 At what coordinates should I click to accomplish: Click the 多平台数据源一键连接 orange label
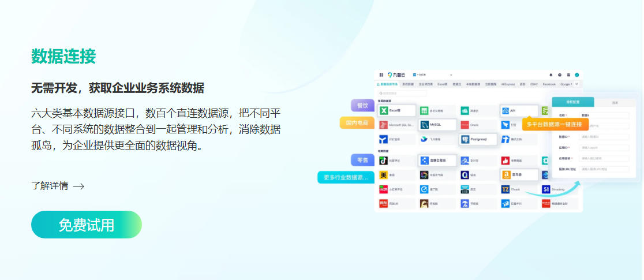[x=555, y=124]
